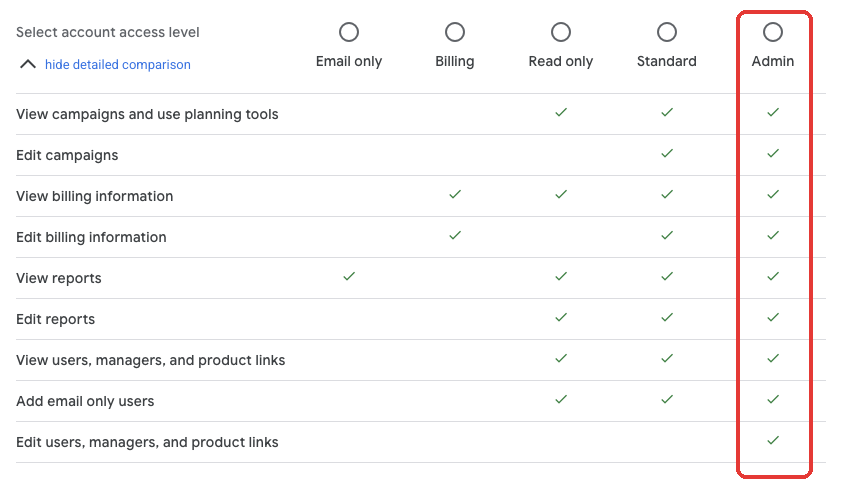Image resolution: width=844 pixels, height=490 pixels.
Task: Click the Add email only users row label
Action: coord(85,401)
